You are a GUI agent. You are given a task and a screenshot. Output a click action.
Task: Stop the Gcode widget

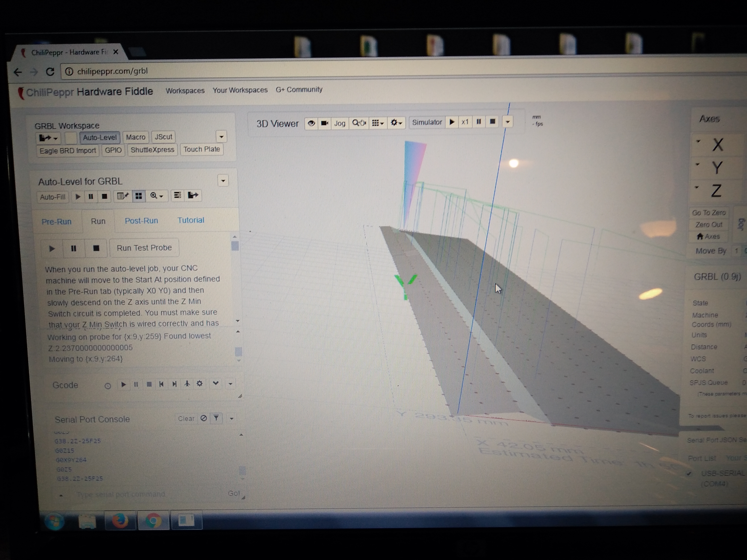(x=149, y=384)
